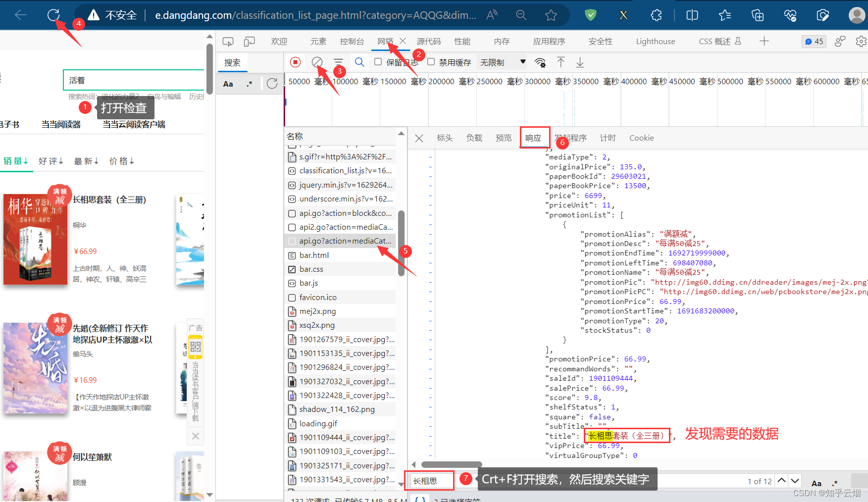This screenshot has width=868, height=502.
Task: Open the 45 issues badge
Action: pos(814,42)
